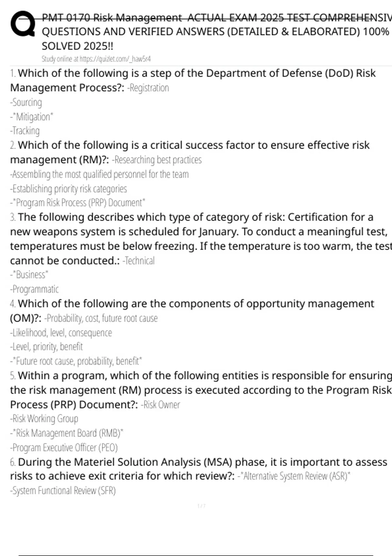This screenshot has width=392, height=556.
Task: Click the page number 1/7 indicator
Action: click(x=201, y=506)
